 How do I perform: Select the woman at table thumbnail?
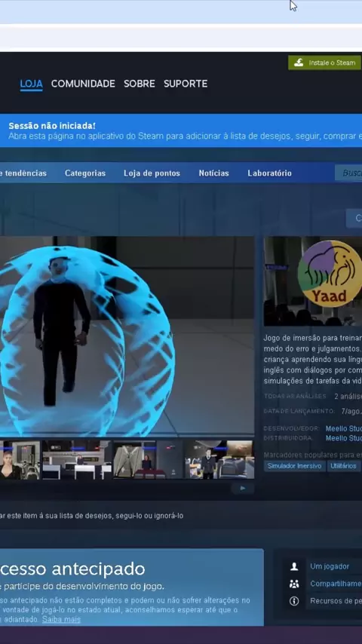click(x=149, y=459)
